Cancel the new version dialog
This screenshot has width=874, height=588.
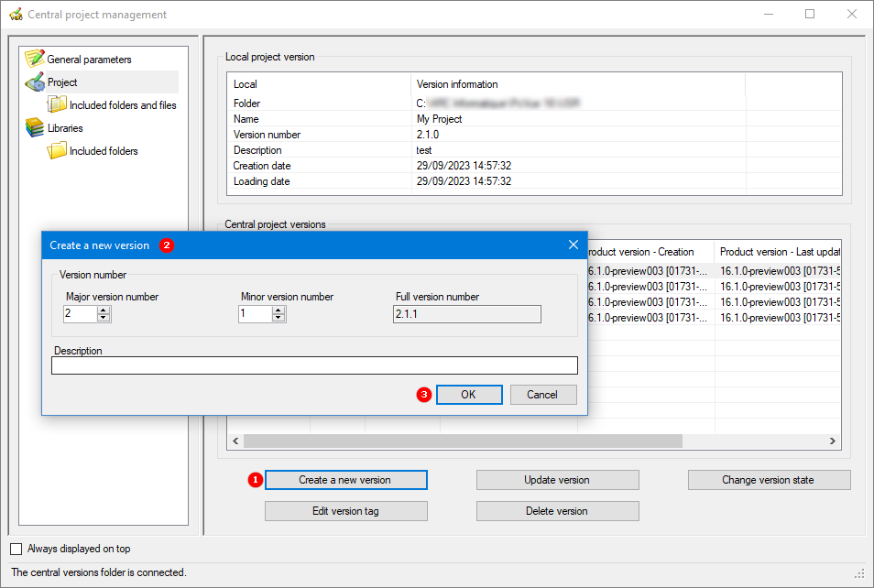541,395
